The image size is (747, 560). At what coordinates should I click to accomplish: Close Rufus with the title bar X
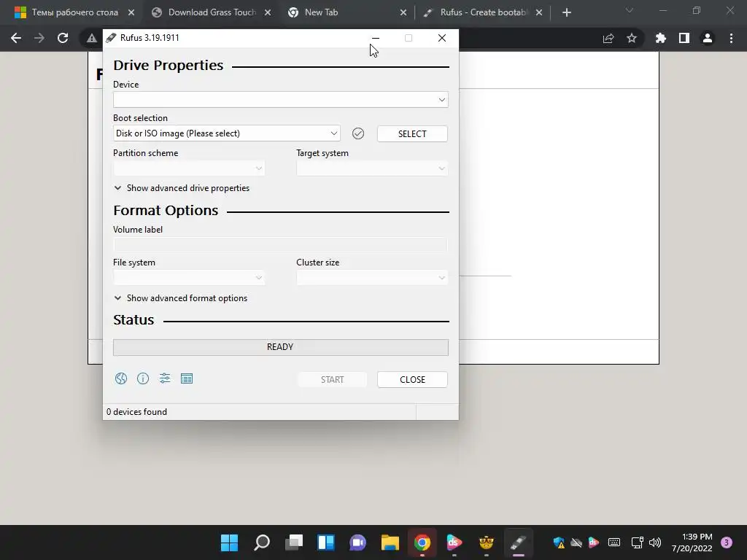coord(441,38)
